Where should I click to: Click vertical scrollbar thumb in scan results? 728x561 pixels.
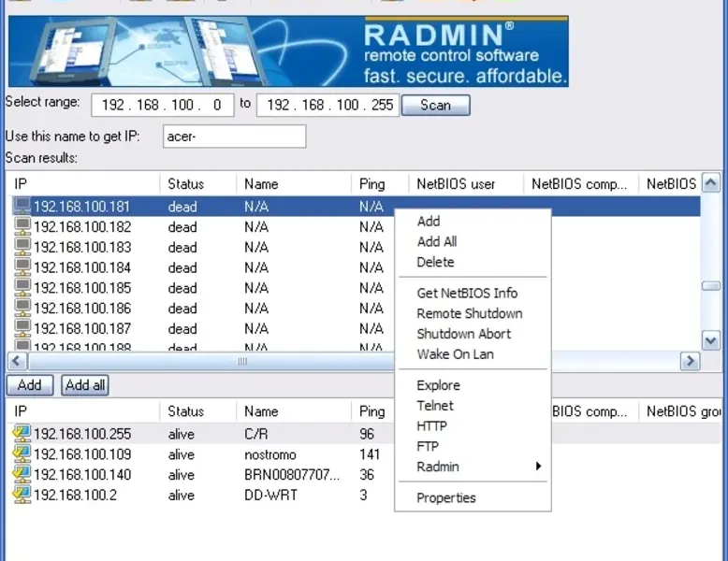711,286
